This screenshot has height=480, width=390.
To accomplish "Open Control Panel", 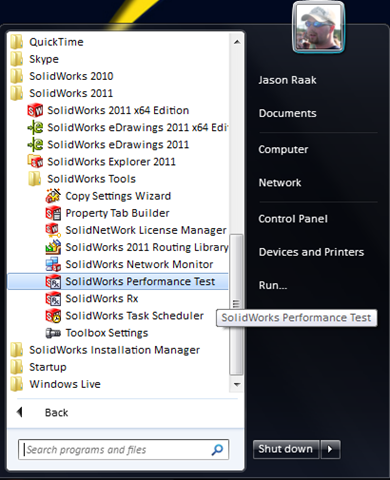I will coord(293,219).
